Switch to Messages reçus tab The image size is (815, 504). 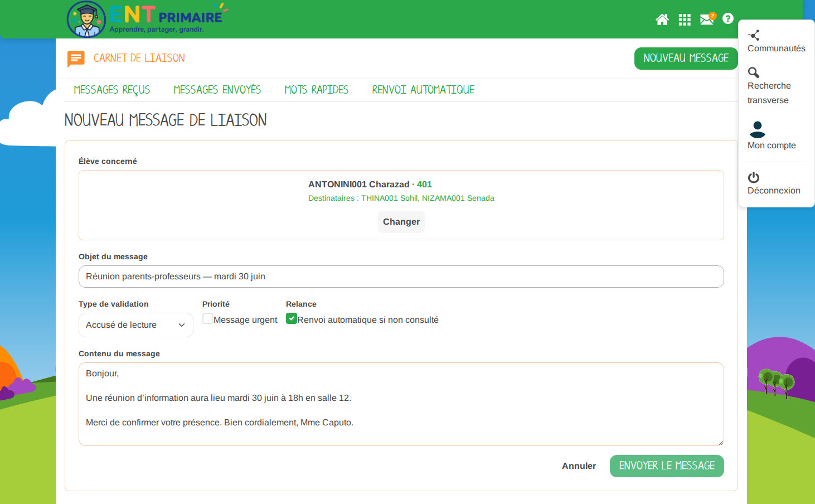tap(112, 90)
